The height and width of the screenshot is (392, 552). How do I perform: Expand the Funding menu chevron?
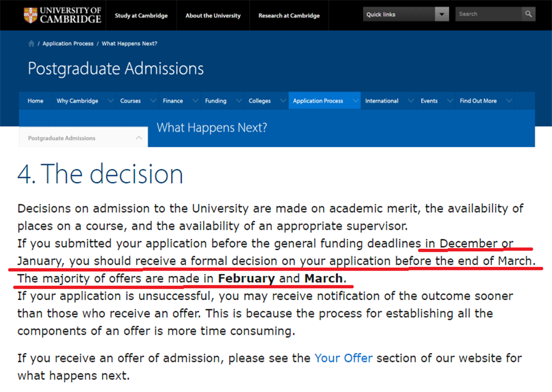pyautogui.click(x=238, y=101)
